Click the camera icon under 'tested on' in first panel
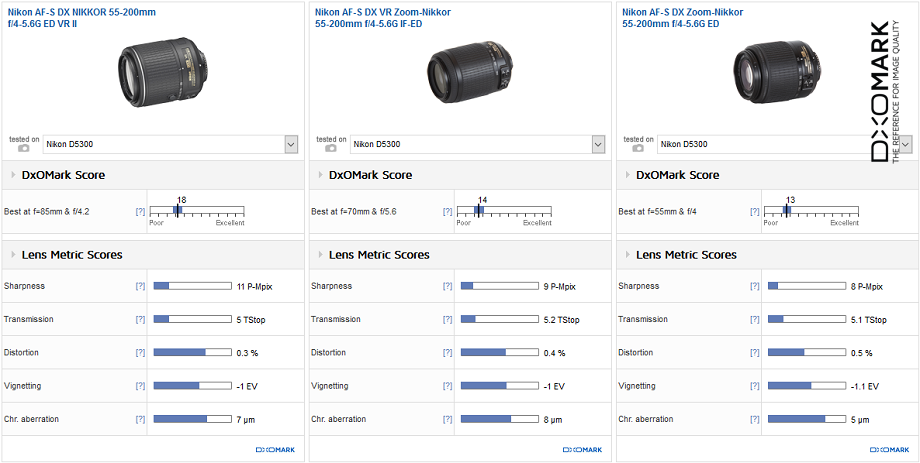Viewport: 920px width, 463px height. point(24,148)
